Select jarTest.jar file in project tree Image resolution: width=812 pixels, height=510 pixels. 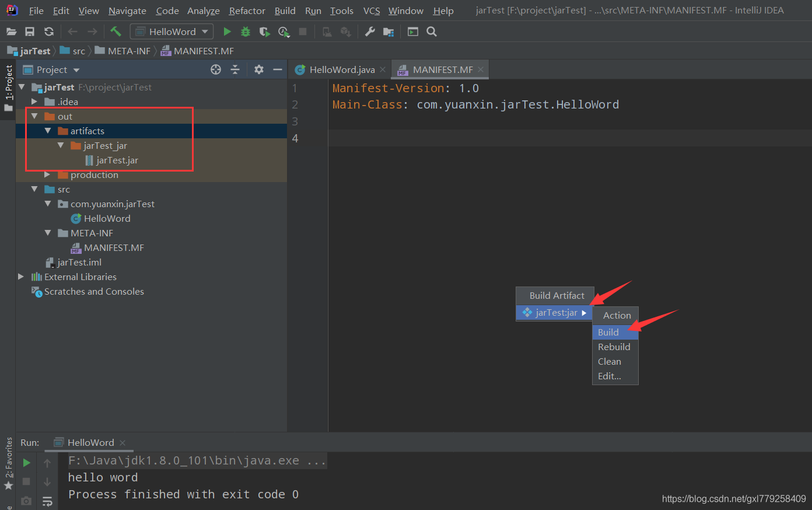(117, 160)
